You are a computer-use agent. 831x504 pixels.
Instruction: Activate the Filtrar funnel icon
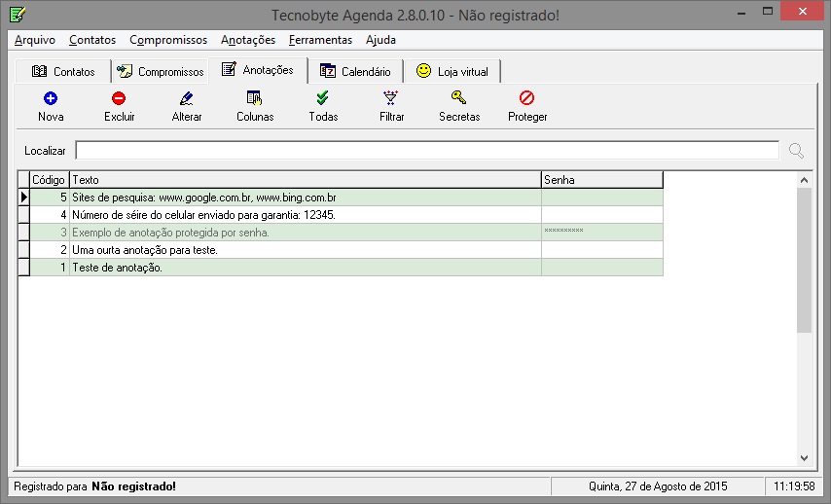point(391,98)
